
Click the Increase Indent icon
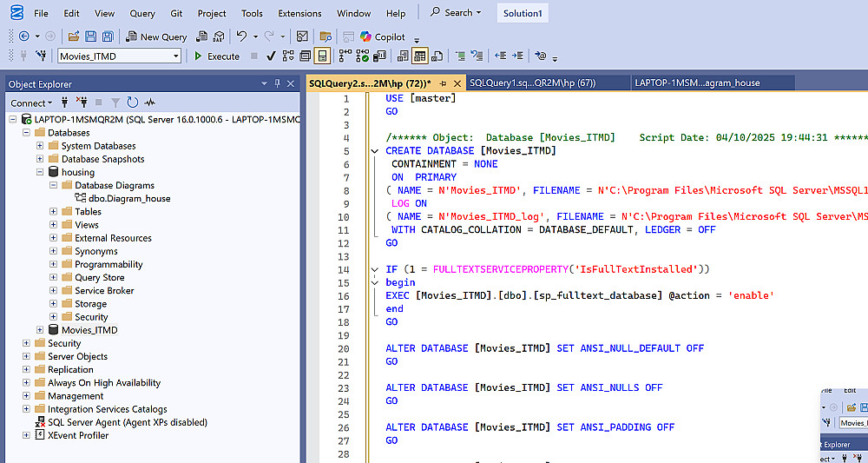[x=518, y=56]
